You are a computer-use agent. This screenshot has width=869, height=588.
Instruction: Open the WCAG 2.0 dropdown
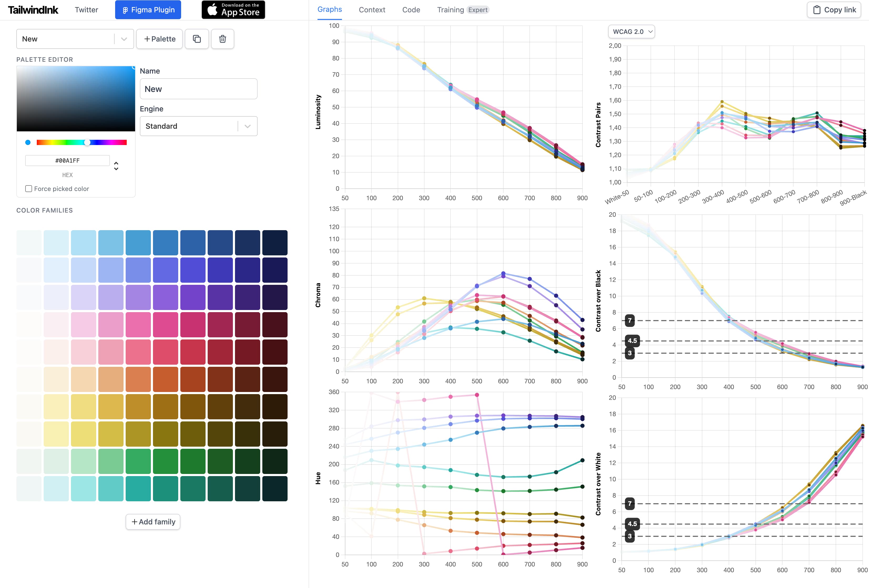tap(631, 32)
